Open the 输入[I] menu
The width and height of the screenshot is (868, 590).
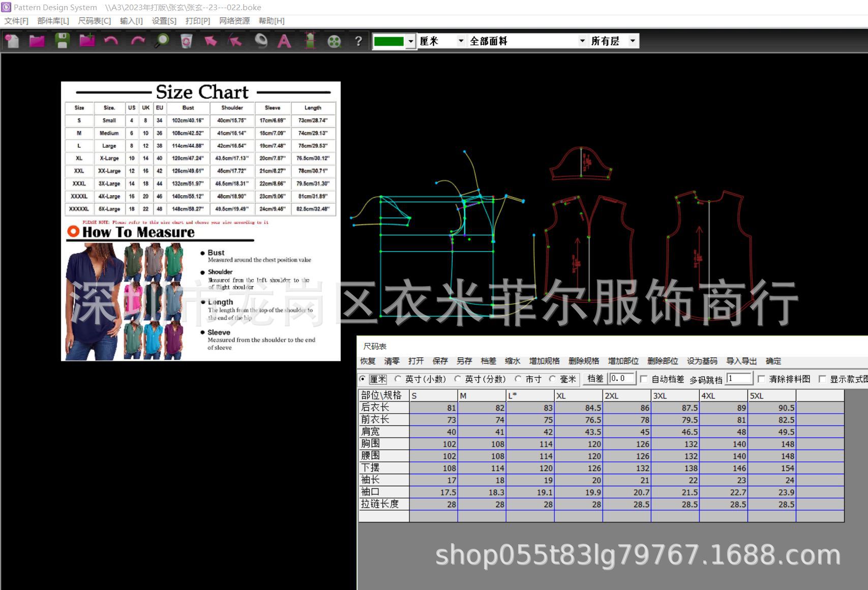point(131,21)
